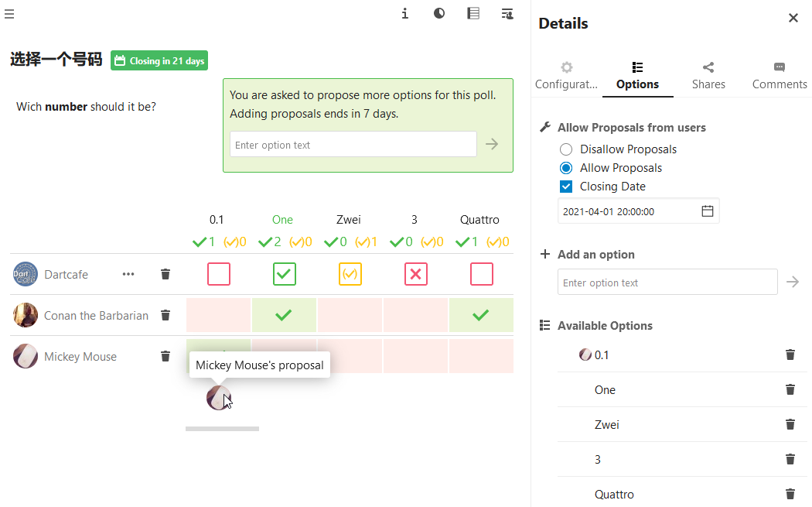Click the horizontal scrollbar under the vote table
Screen dimensions: 812x507
click(x=222, y=429)
